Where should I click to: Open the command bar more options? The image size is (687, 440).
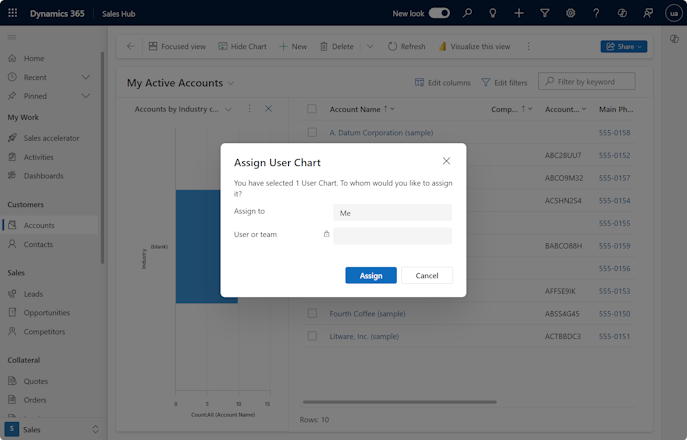tap(528, 46)
